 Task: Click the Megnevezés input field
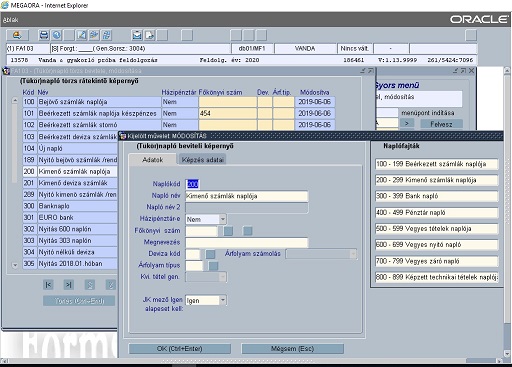point(247,242)
